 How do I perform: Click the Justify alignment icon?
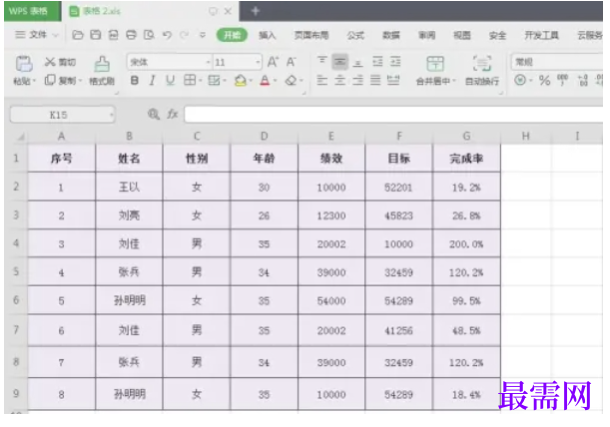point(375,80)
